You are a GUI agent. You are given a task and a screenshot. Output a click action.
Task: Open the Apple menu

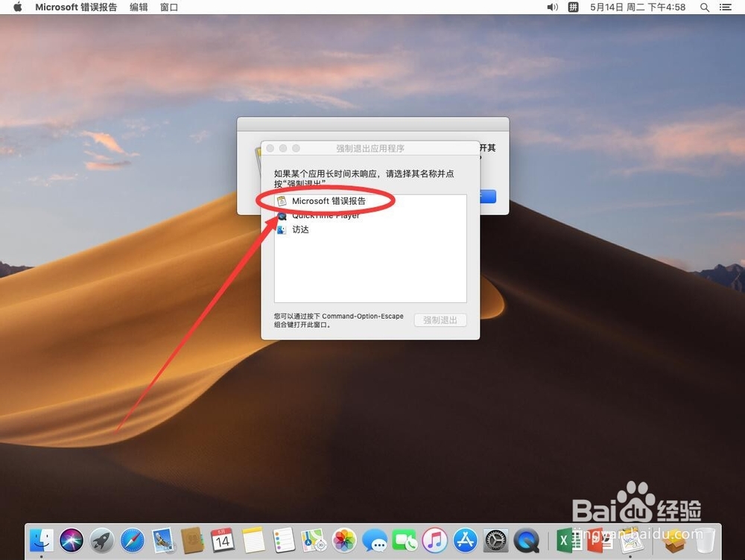(18, 7)
